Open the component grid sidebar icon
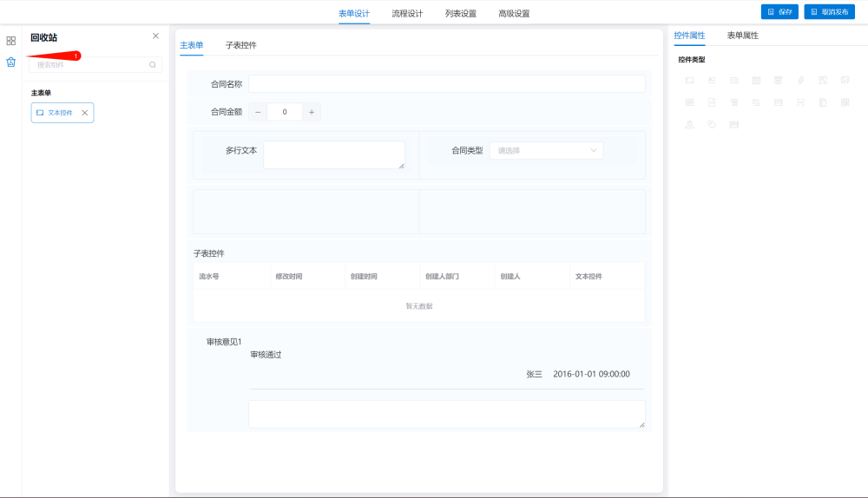 (10, 41)
